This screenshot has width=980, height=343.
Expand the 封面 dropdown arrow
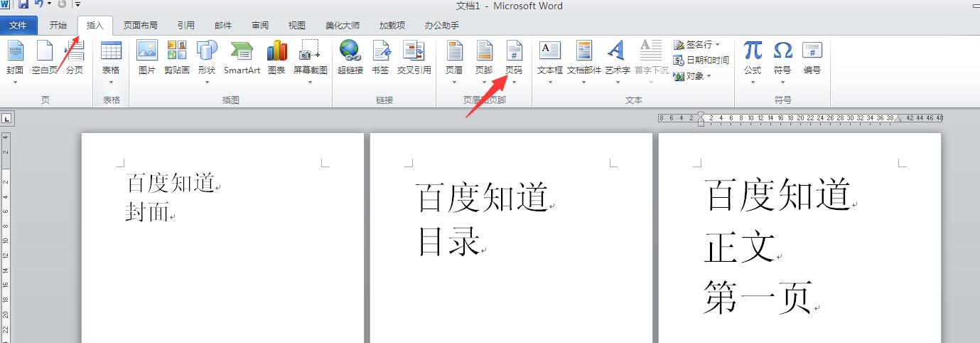pyautogui.click(x=15, y=83)
